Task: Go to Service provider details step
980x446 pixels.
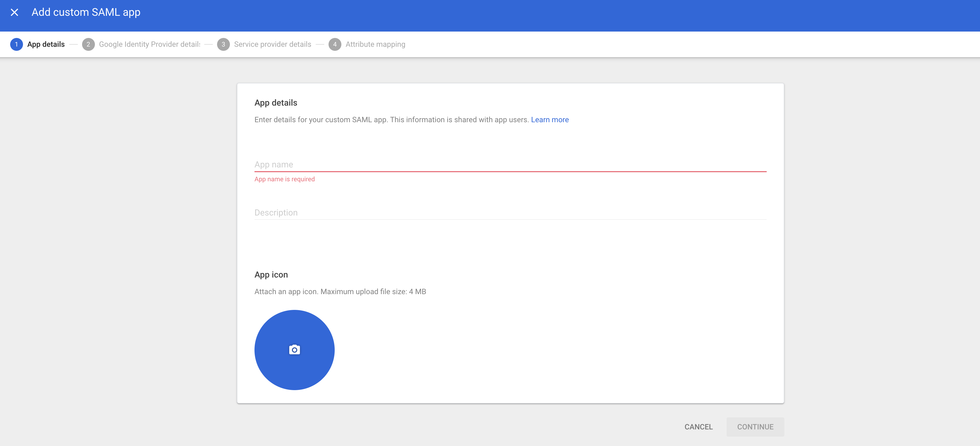Action: click(x=272, y=44)
